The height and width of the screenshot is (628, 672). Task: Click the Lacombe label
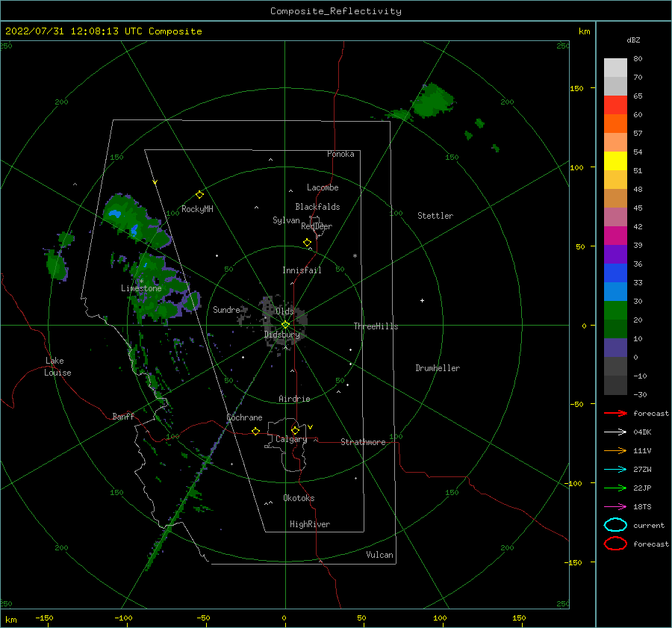[323, 187]
